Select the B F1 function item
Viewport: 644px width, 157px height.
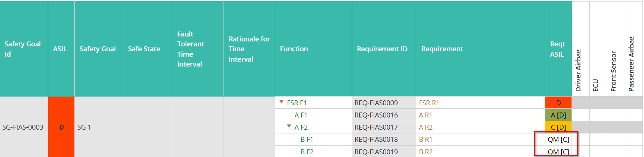tap(307, 139)
